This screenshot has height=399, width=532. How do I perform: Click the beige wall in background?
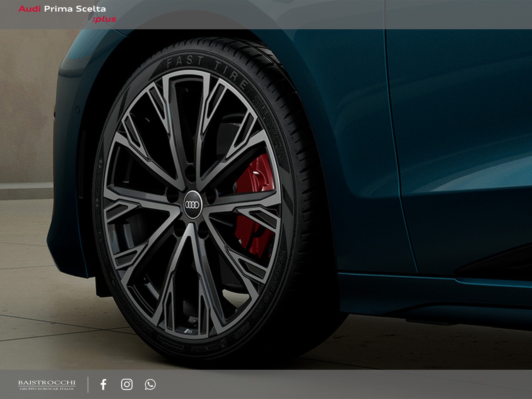(x=27, y=116)
